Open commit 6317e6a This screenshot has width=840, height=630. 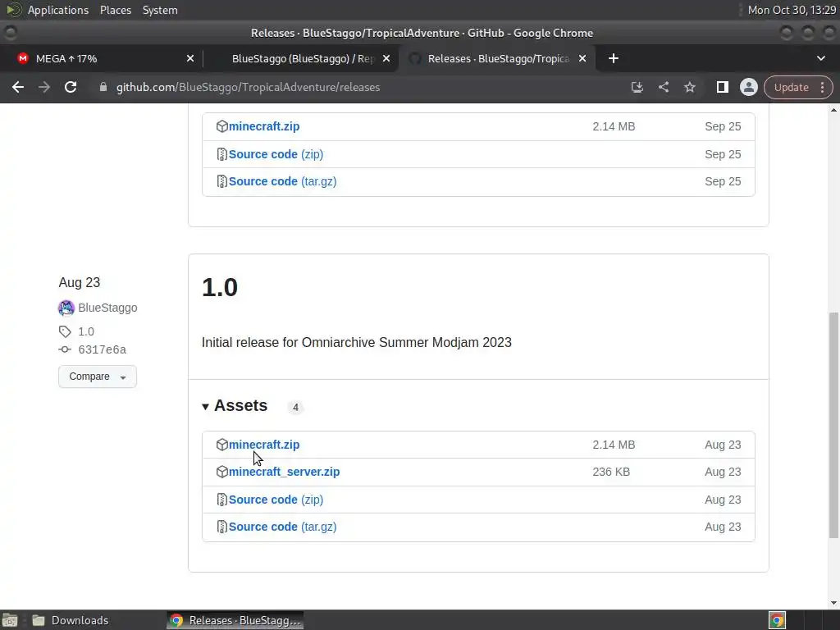[103, 349]
